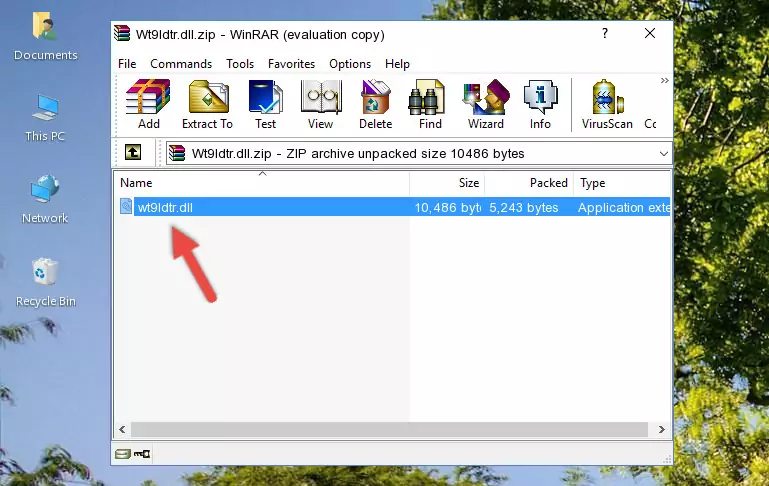Select the This PC desktop icon
This screenshot has width=769, height=486.
45,118
